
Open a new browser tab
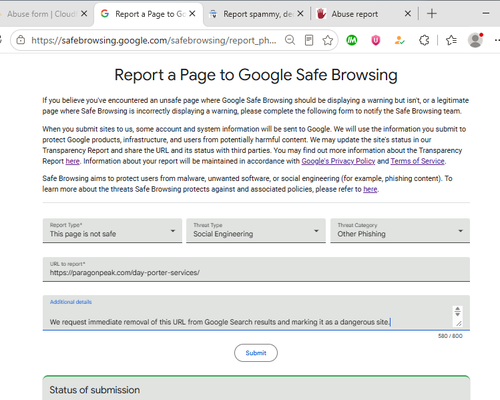(432, 14)
